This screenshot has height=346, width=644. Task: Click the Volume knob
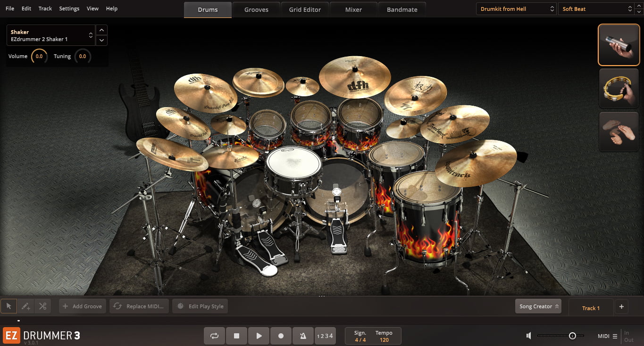click(39, 56)
